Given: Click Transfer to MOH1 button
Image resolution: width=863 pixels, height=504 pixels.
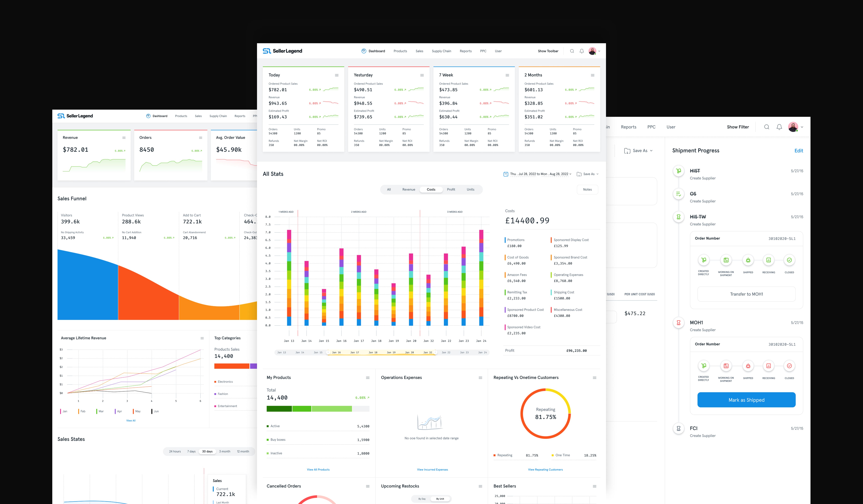Looking at the screenshot, I should click(x=747, y=294).
